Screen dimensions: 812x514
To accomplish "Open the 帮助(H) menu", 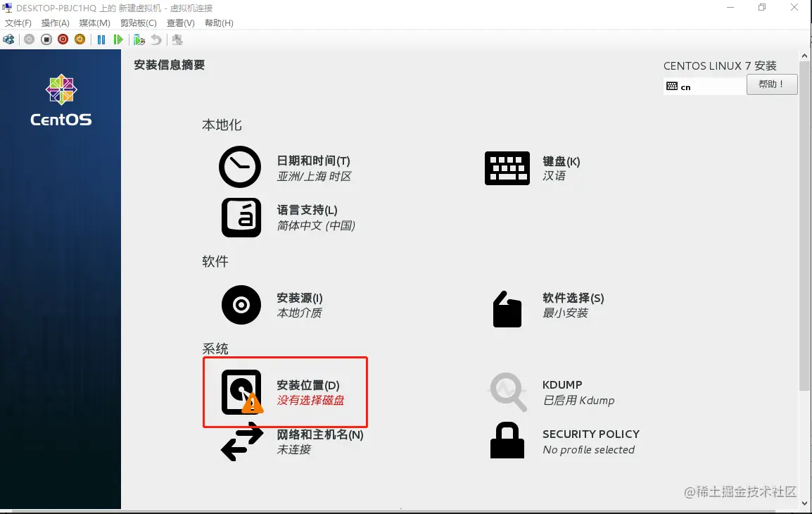I will tap(219, 23).
